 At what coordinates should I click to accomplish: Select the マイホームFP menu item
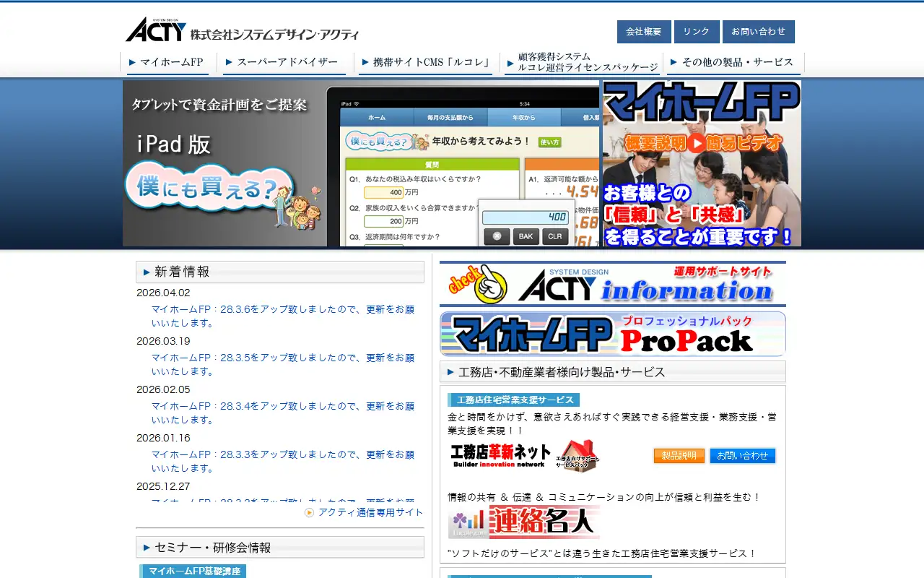pyautogui.click(x=167, y=63)
